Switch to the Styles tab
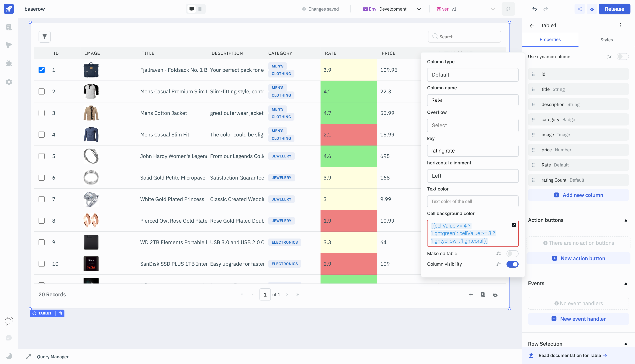 [x=606, y=40]
